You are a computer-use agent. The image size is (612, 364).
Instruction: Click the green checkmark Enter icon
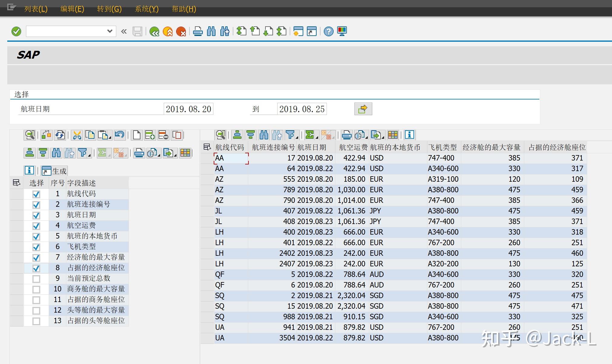16,31
